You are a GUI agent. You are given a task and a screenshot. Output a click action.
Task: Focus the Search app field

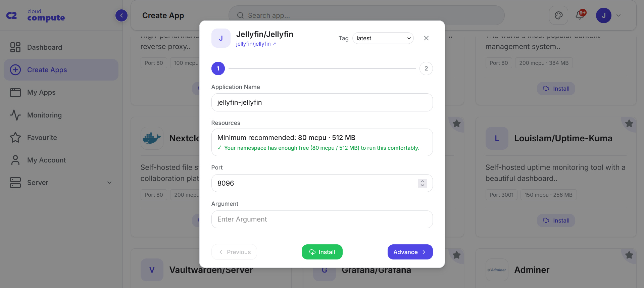(x=366, y=15)
